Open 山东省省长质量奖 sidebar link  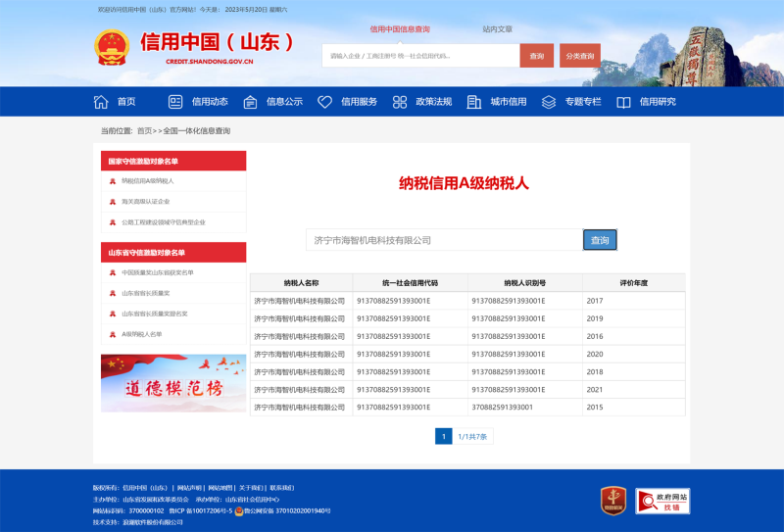point(145,293)
